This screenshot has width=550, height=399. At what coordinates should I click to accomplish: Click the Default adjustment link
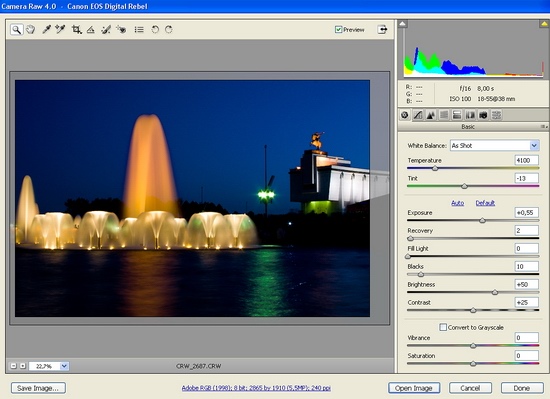[x=485, y=203]
